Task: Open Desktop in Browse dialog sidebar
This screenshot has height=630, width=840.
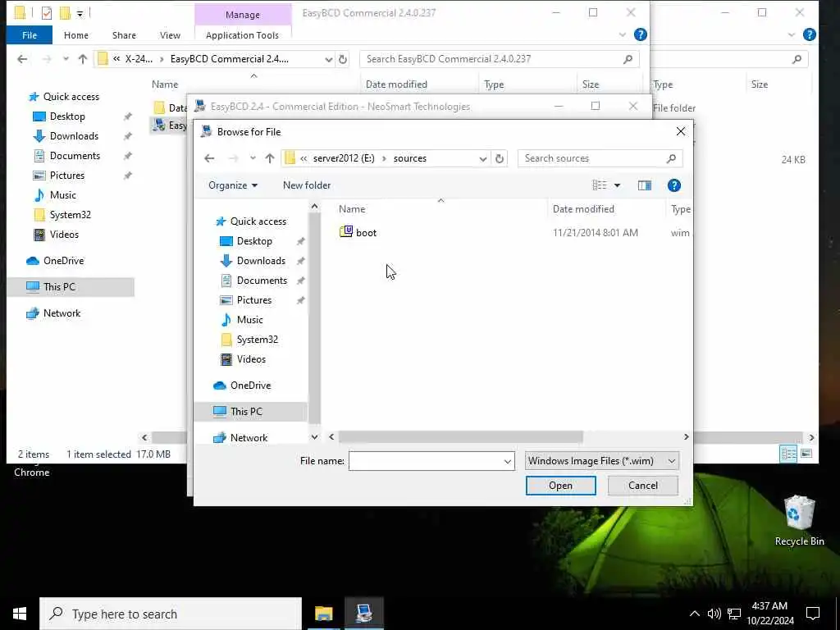Action: [254, 241]
